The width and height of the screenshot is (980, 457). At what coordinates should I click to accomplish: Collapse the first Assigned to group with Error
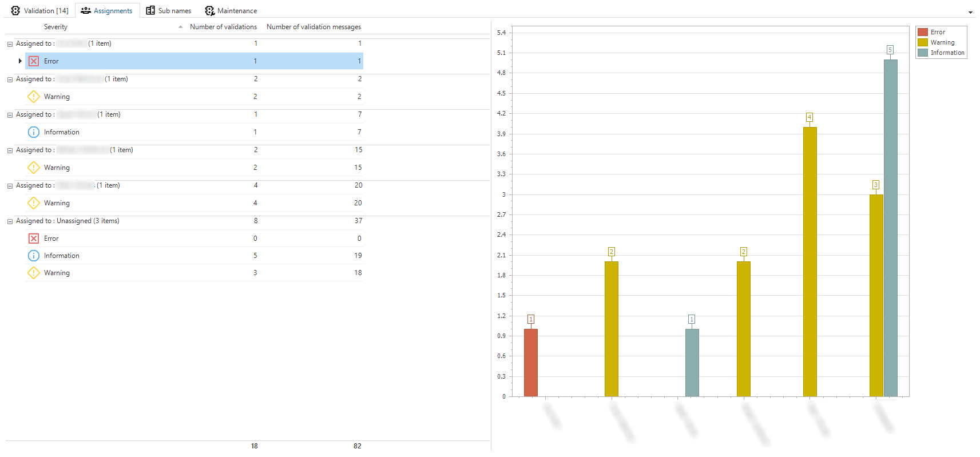(x=10, y=44)
